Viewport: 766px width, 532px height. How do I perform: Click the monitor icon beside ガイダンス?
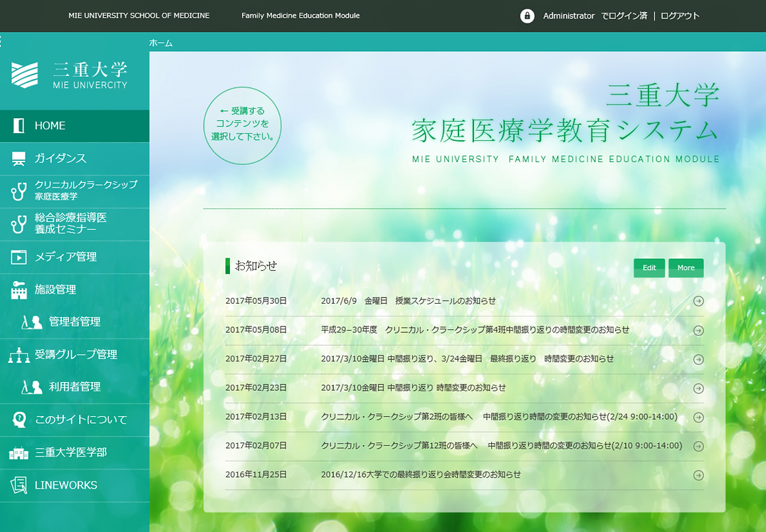point(18,158)
